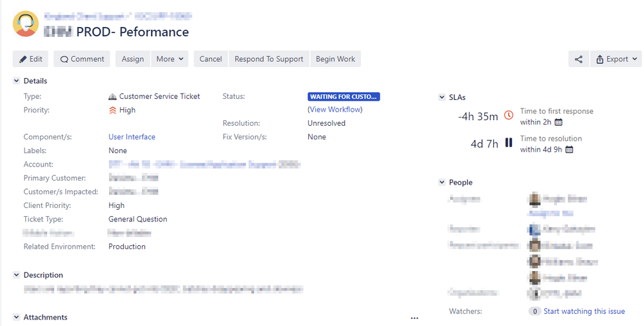The image size is (644, 326).
Task: Click Start watching this issue
Action: (584, 312)
